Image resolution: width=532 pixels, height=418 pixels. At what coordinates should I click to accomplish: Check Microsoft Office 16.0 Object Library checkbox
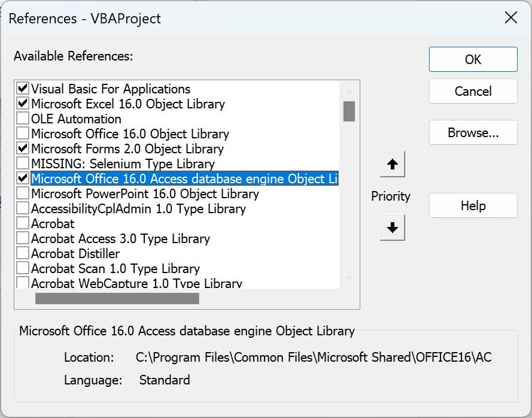(x=23, y=134)
